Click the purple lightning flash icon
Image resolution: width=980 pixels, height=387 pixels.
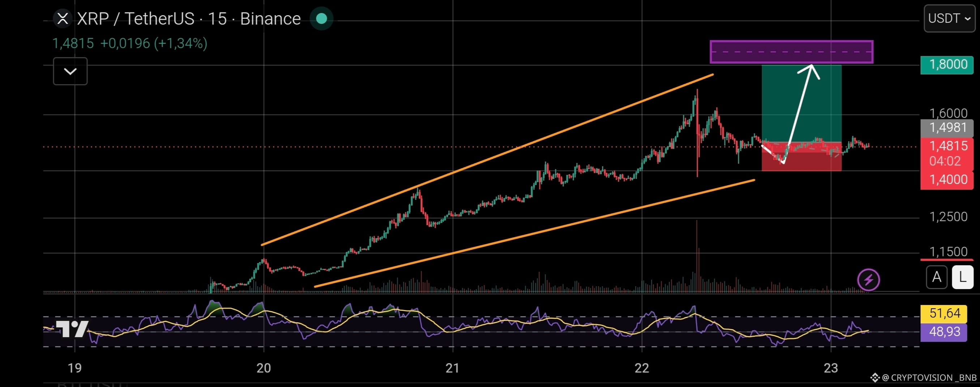[x=869, y=280]
